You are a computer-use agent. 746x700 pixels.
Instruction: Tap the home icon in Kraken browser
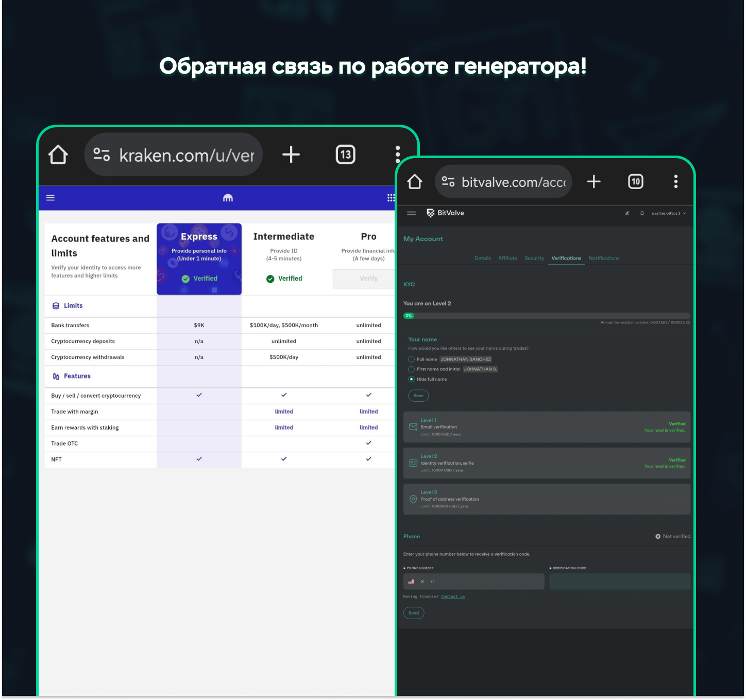click(58, 155)
